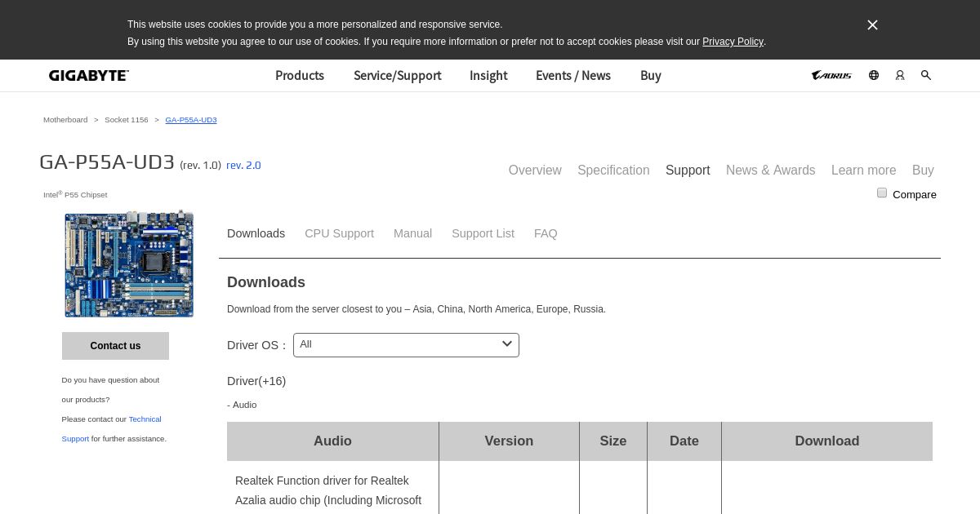The image size is (980, 514).
Task: Open the GA-P55A-UD3 breadcrumb link
Action: 191,120
